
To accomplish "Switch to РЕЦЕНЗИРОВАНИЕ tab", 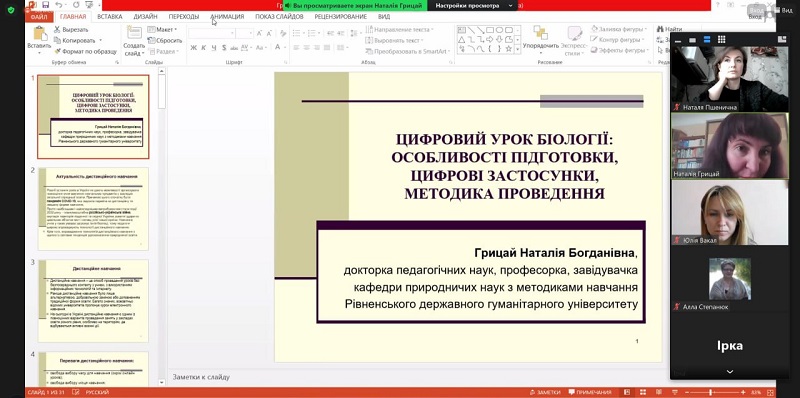I will click(341, 16).
